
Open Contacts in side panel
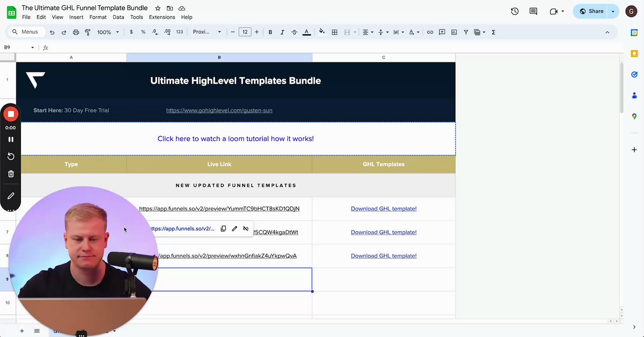point(634,95)
